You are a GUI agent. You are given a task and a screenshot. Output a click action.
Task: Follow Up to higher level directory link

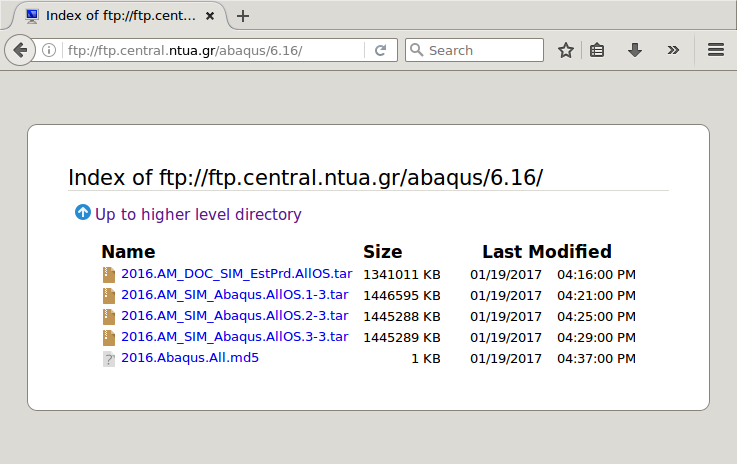[x=198, y=214]
